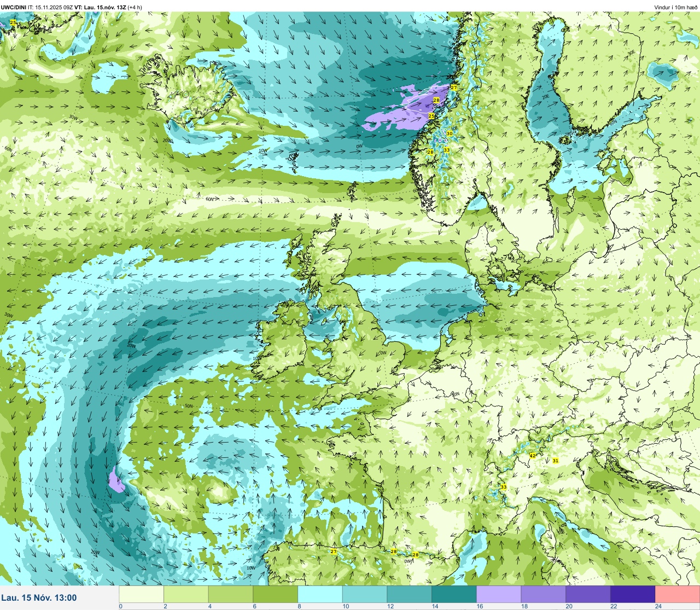Click the 10–12 m/s turquoise legend swatch
The height and width of the screenshot is (610, 700).
[365, 594]
